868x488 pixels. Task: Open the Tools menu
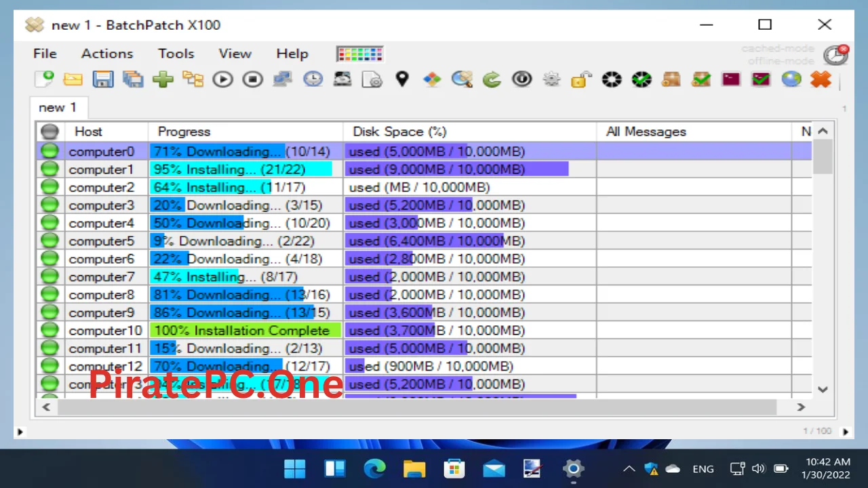coord(176,54)
